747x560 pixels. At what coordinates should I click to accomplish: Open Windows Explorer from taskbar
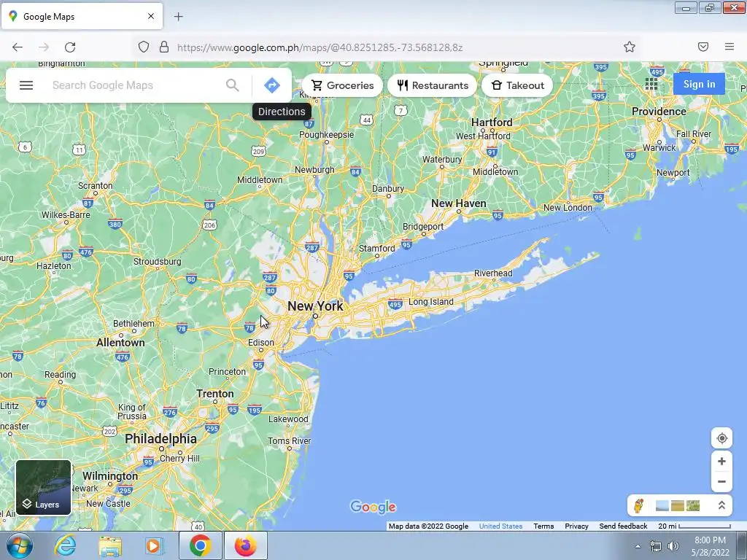(110, 545)
